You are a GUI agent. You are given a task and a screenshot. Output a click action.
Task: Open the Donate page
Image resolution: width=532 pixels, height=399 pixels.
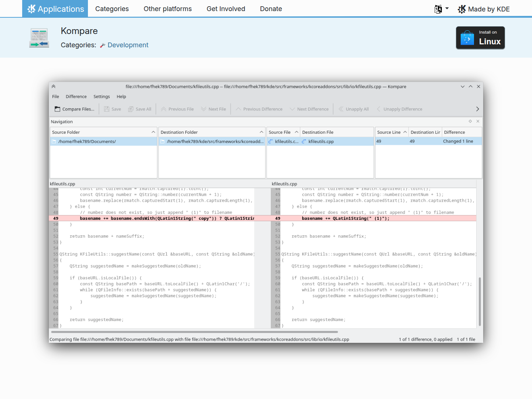(x=271, y=9)
